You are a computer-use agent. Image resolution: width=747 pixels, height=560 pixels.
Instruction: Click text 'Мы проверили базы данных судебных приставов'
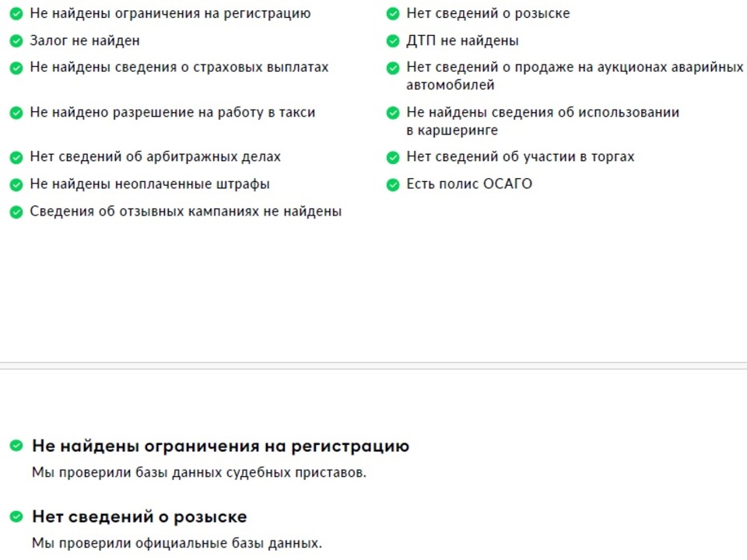[198, 472]
